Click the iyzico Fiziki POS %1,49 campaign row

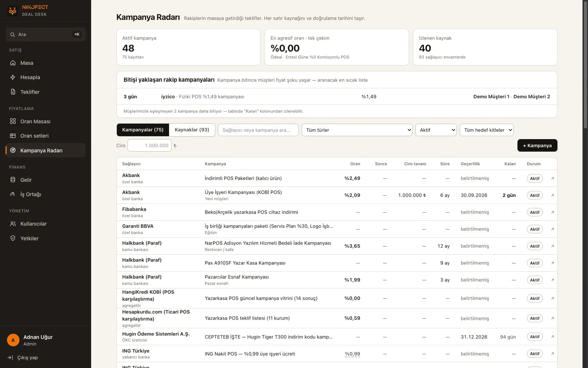click(337, 96)
